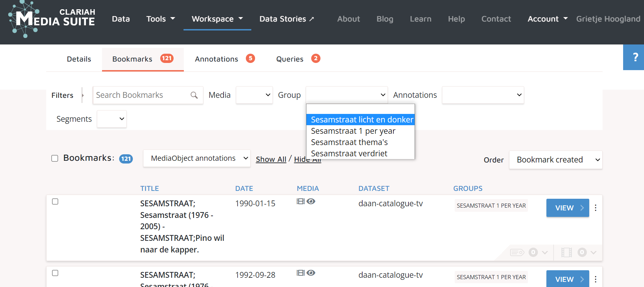Click film strip media icon for 1990-01-15 bookmark

pyautogui.click(x=301, y=201)
